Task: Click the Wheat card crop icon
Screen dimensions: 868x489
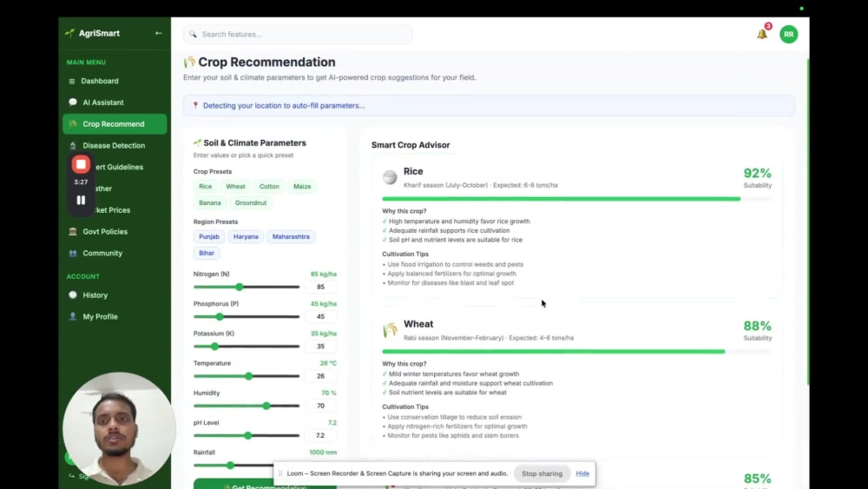Action: (390, 329)
